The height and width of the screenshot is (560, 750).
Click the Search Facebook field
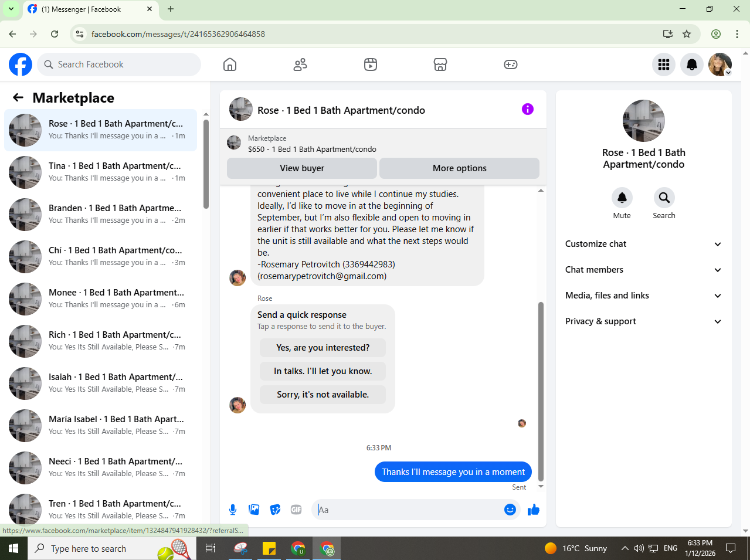(x=119, y=65)
